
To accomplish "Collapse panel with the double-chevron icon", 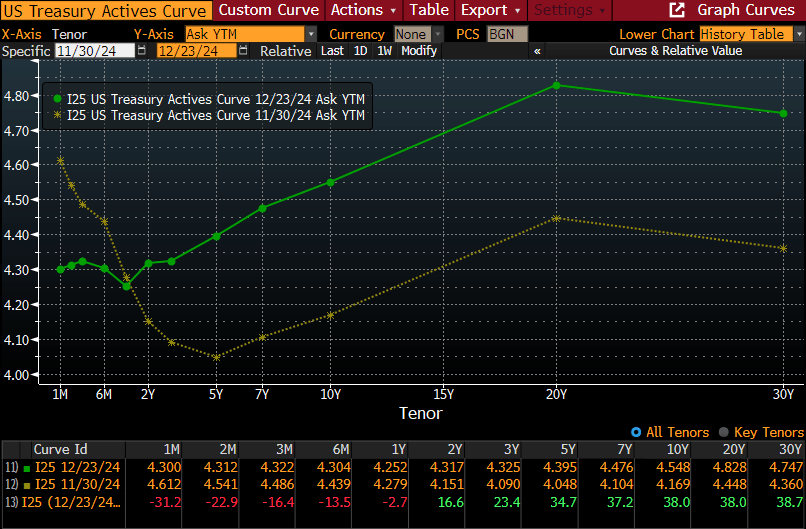I will click(x=538, y=50).
